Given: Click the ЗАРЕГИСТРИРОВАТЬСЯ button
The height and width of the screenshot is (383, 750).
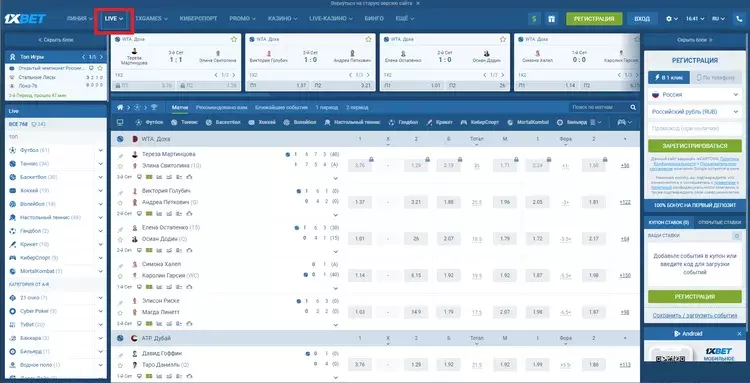Looking at the screenshot, I should click(x=695, y=146).
